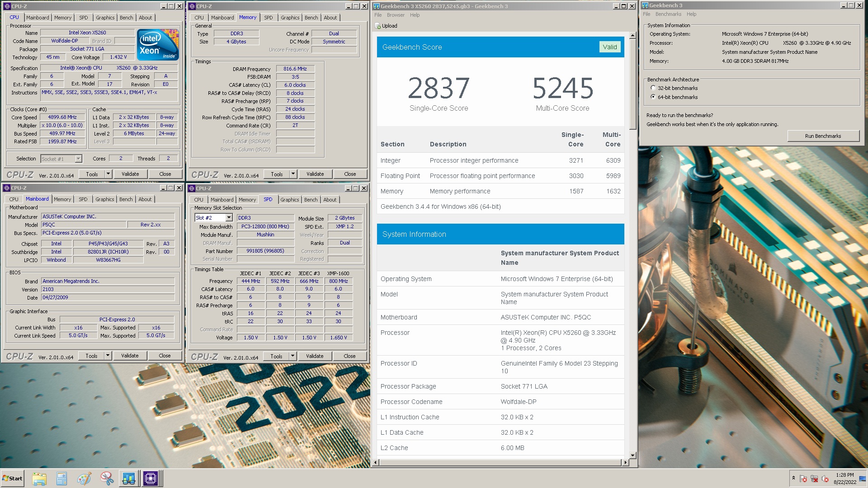Screen dimensions: 868x488
Task: Open File menu in Geekbench results window
Action: click(378, 15)
